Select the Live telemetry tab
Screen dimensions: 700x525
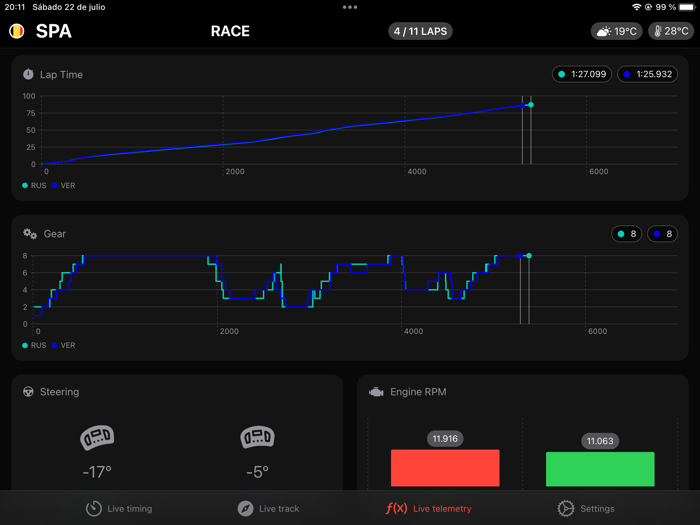(429, 508)
